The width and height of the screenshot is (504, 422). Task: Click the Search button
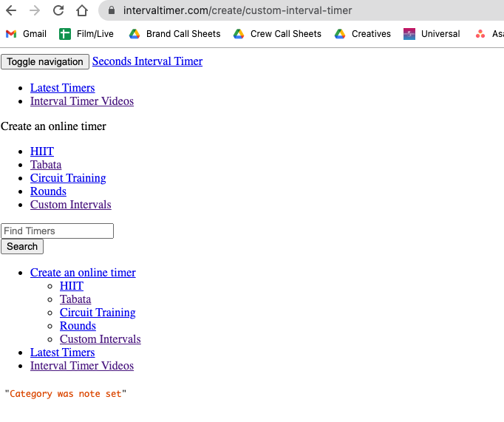22,247
